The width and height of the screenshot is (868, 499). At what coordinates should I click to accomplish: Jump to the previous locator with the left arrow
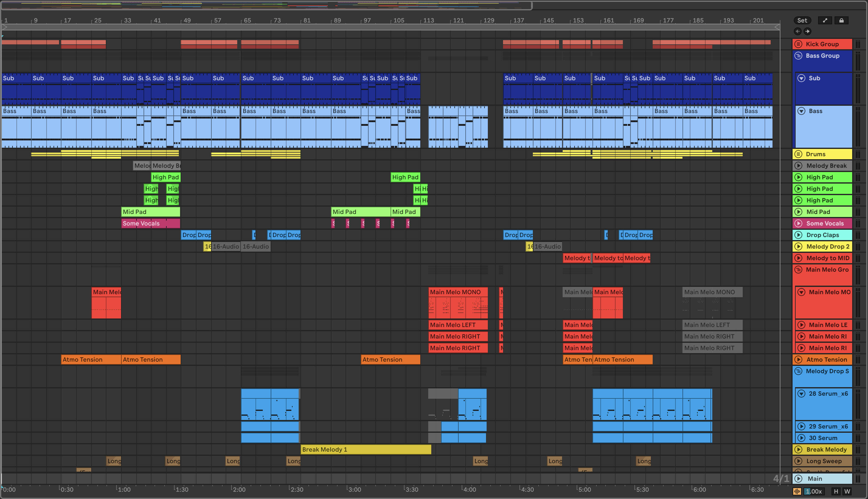[798, 31]
